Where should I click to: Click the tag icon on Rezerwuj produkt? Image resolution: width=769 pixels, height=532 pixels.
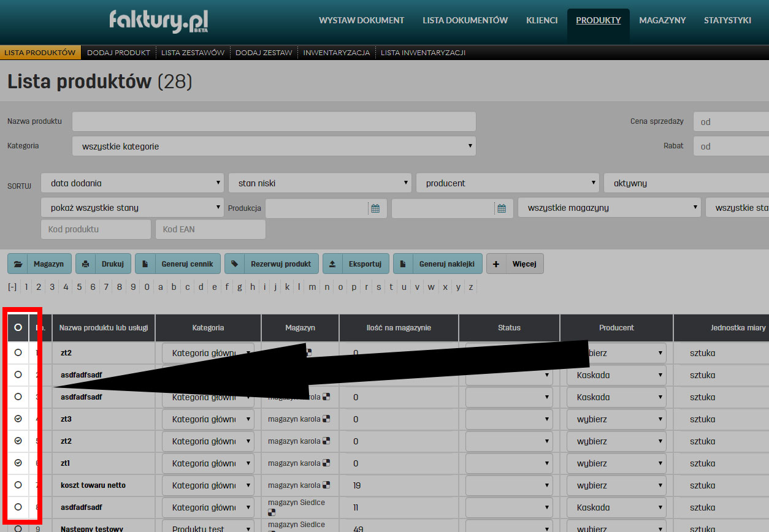click(x=235, y=264)
